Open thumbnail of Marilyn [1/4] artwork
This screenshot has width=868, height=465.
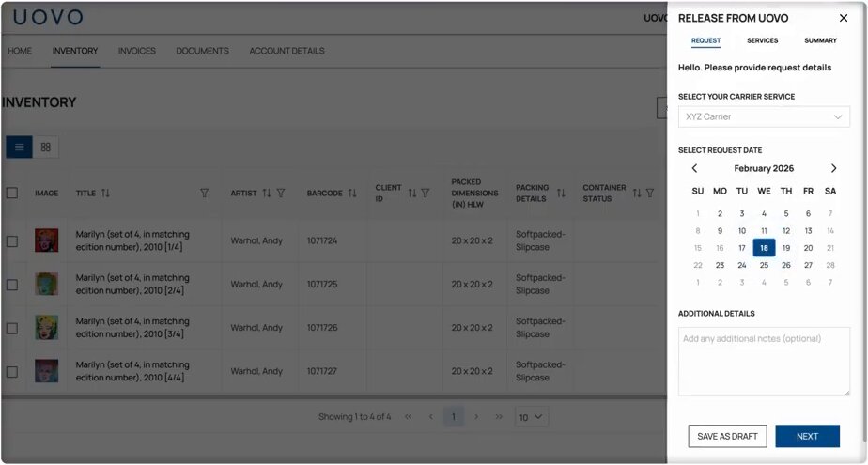click(x=47, y=240)
